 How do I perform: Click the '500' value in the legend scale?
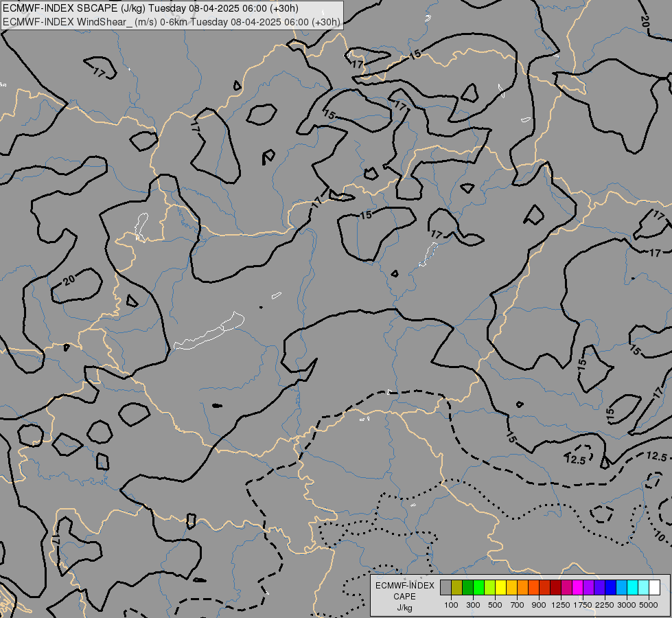pyautogui.click(x=495, y=605)
